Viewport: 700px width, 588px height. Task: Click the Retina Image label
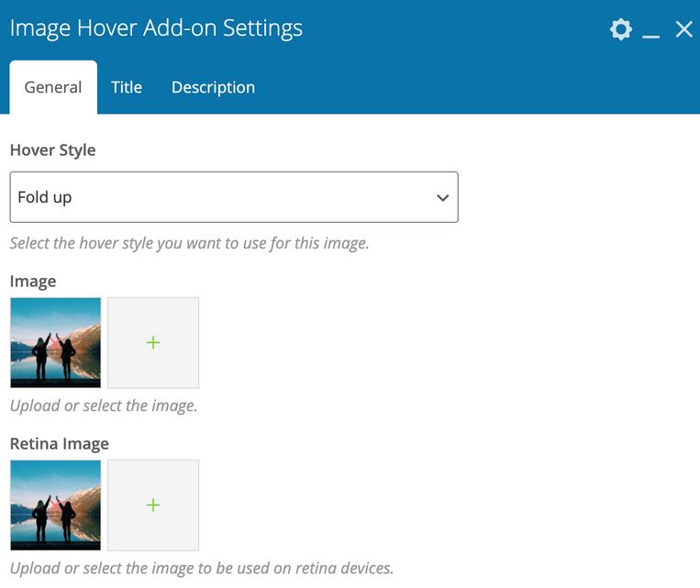[x=60, y=444]
